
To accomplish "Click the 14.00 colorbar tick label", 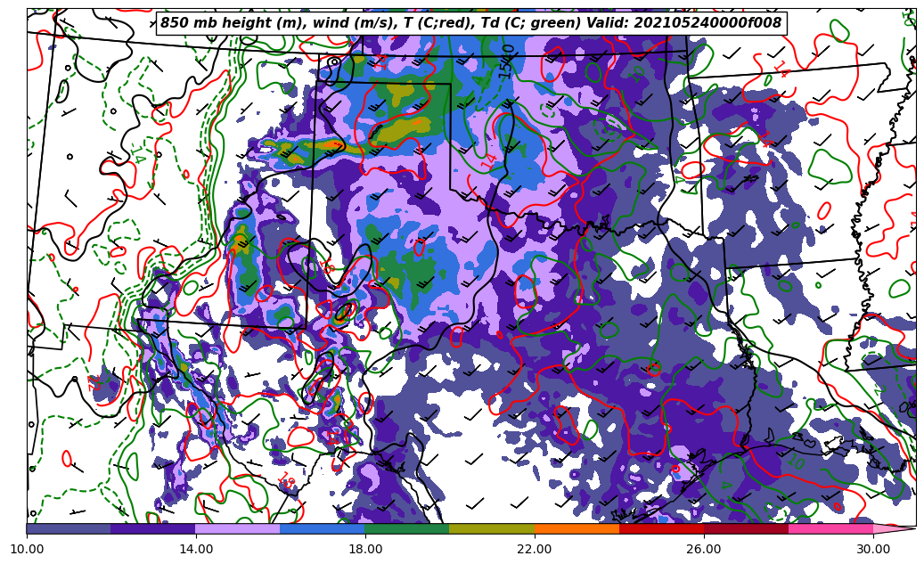I will [x=196, y=549].
